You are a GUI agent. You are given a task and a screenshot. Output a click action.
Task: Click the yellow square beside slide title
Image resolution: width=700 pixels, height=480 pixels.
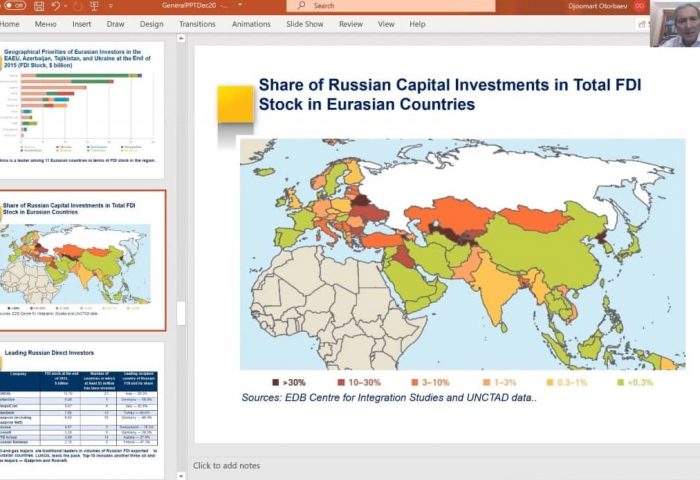(236, 103)
